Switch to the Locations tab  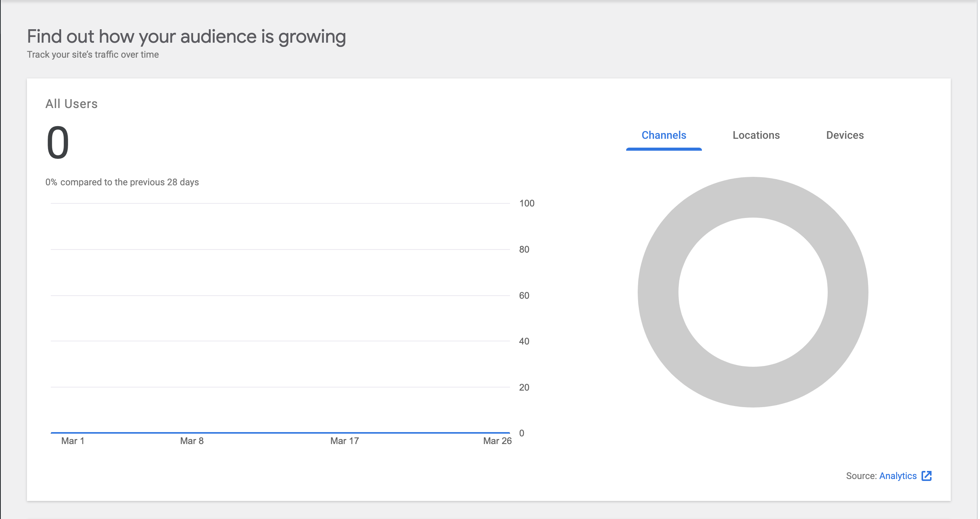click(x=755, y=135)
